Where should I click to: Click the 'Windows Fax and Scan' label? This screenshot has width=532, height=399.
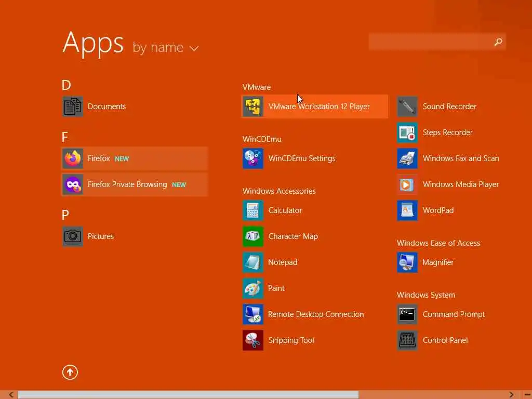coord(461,158)
